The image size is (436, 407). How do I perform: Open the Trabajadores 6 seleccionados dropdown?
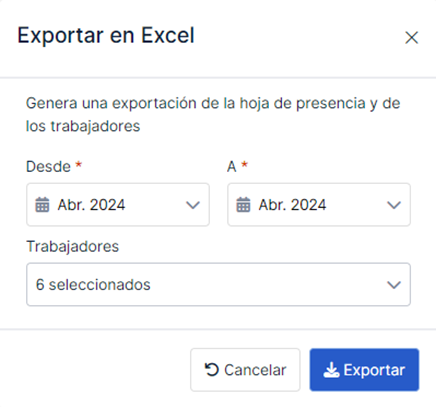point(218,284)
